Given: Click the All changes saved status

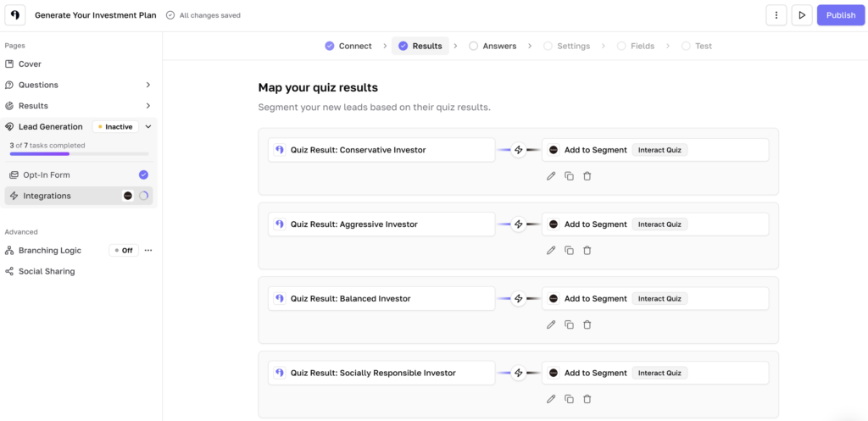Looking at the screenshot, I should point(203,15).
